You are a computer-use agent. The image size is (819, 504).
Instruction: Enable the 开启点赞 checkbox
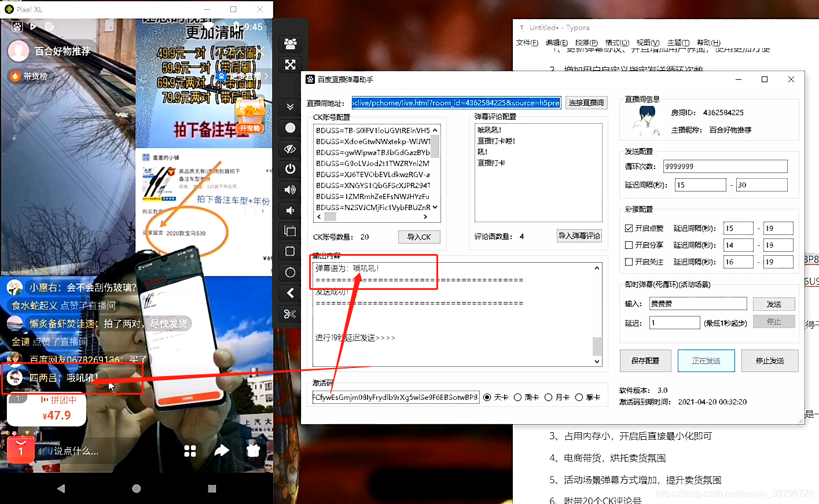[x=629, y=228]
